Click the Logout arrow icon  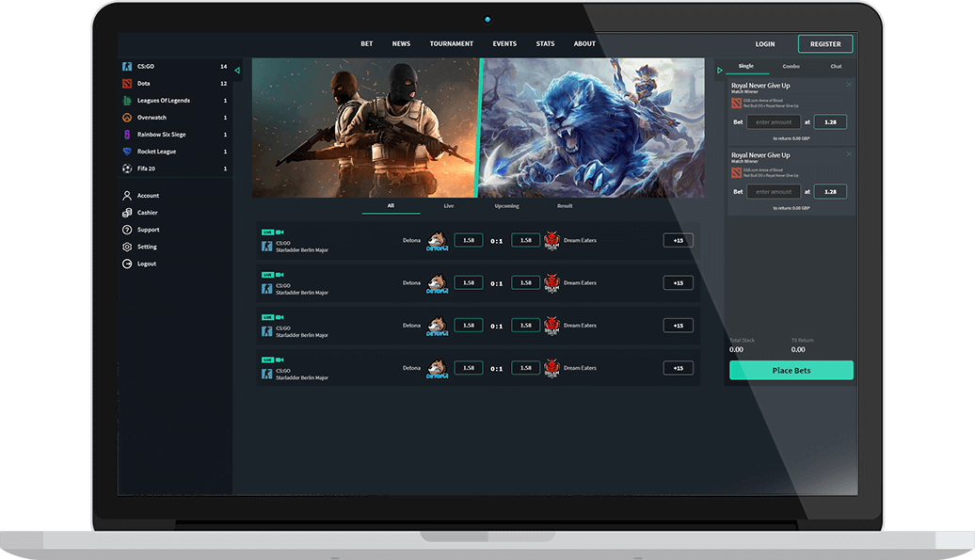coord(127,264)
